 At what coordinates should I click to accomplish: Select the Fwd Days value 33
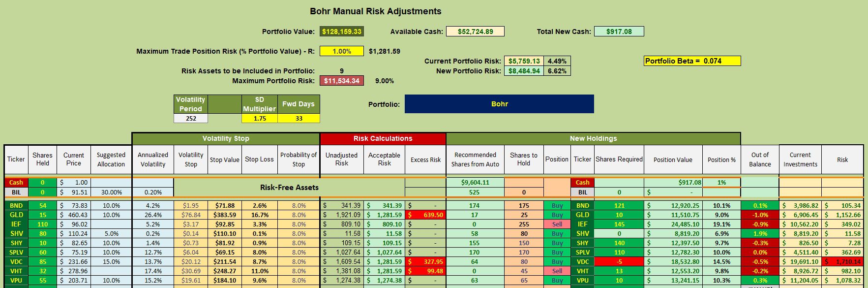click(x=299, y=119)
